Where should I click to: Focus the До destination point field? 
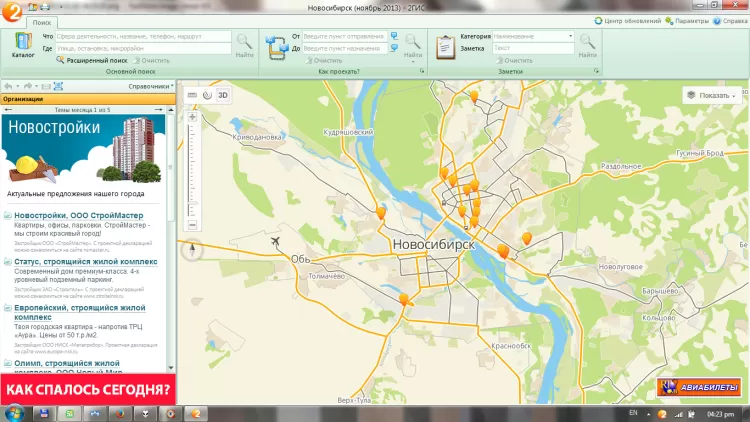pyautogui.click(x=344, y=48)
